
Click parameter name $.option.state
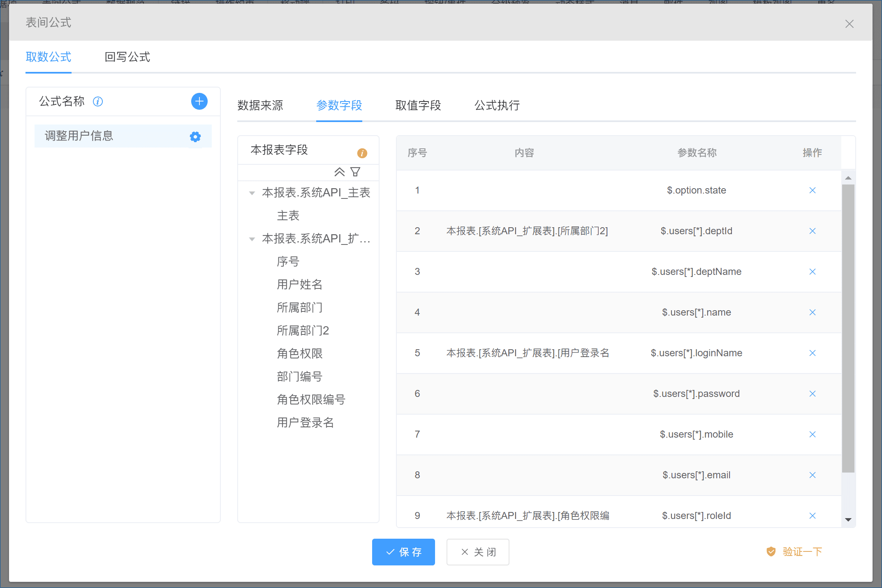coord(697,190)
